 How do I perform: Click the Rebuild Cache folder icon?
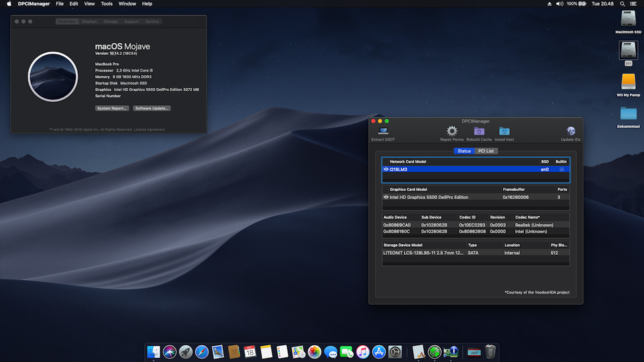pos(479,131)
